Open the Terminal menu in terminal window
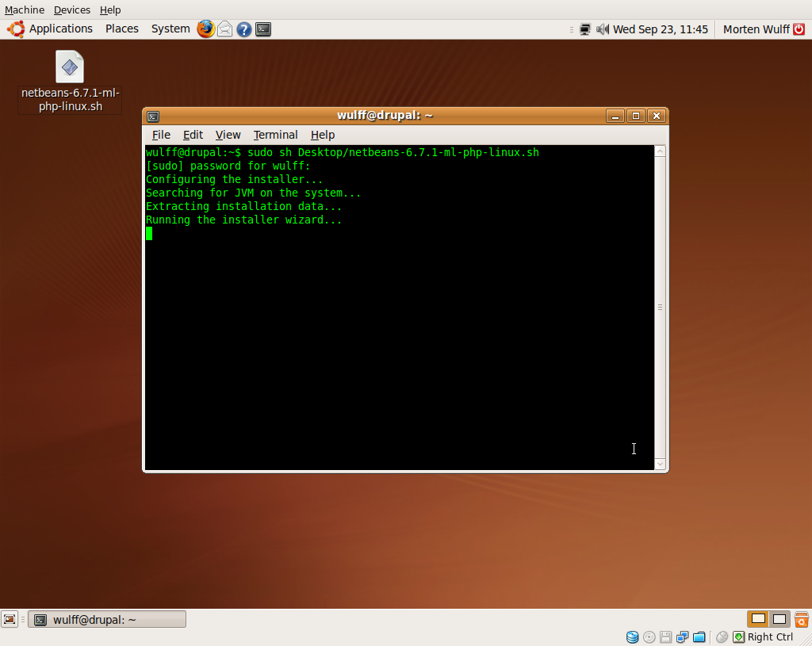Screen dimensions: 812x646 pyautogui.click(x=275, y=135)
